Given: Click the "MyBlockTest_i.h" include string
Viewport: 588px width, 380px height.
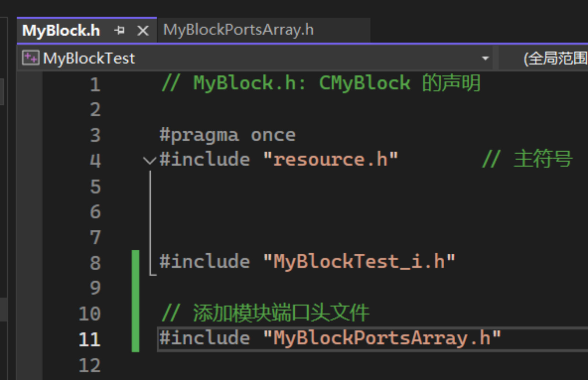Looking at the screenshot, I should [359, 262].
